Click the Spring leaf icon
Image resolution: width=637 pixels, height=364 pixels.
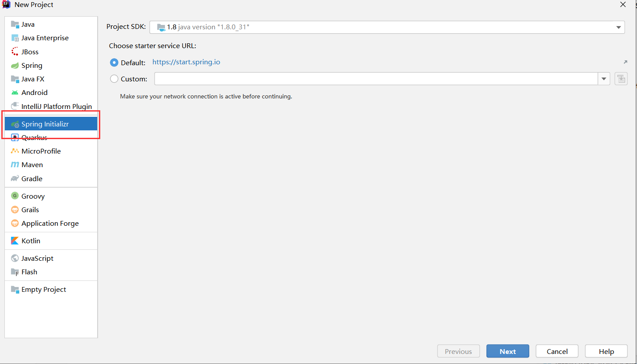coord(15,66)
